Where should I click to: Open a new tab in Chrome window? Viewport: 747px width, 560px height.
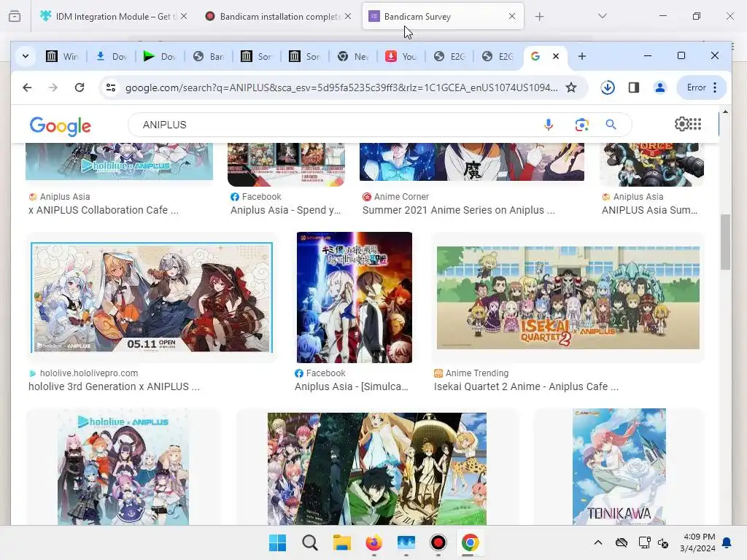[581, 56]
